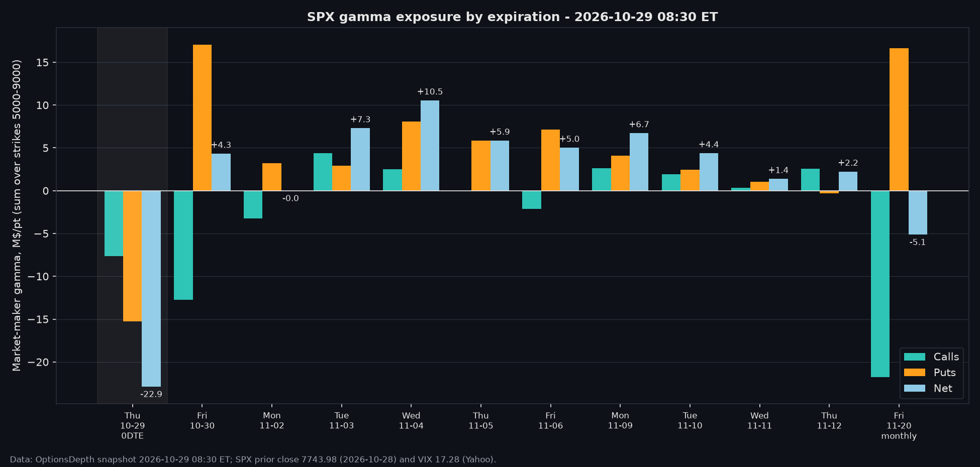Select the +10.5 net value label
The image size is (980, 467).
tap(430, 92)
